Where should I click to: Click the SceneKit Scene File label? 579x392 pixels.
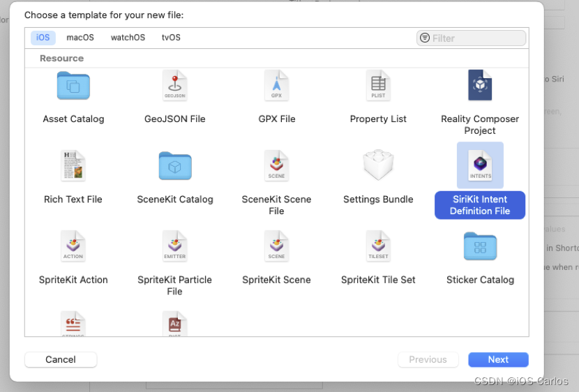[x=276, y=205]
